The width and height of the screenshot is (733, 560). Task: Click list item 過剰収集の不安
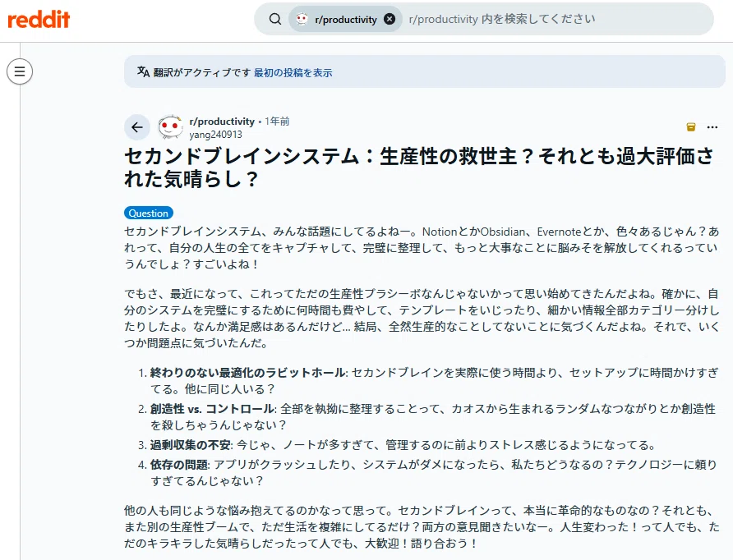pos(403,445)
